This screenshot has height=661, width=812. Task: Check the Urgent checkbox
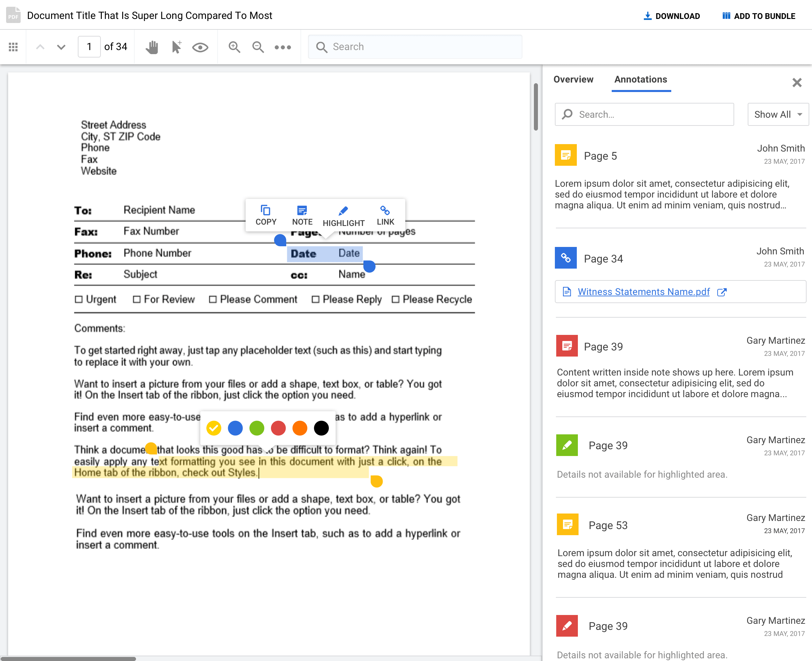click(79, 300)
